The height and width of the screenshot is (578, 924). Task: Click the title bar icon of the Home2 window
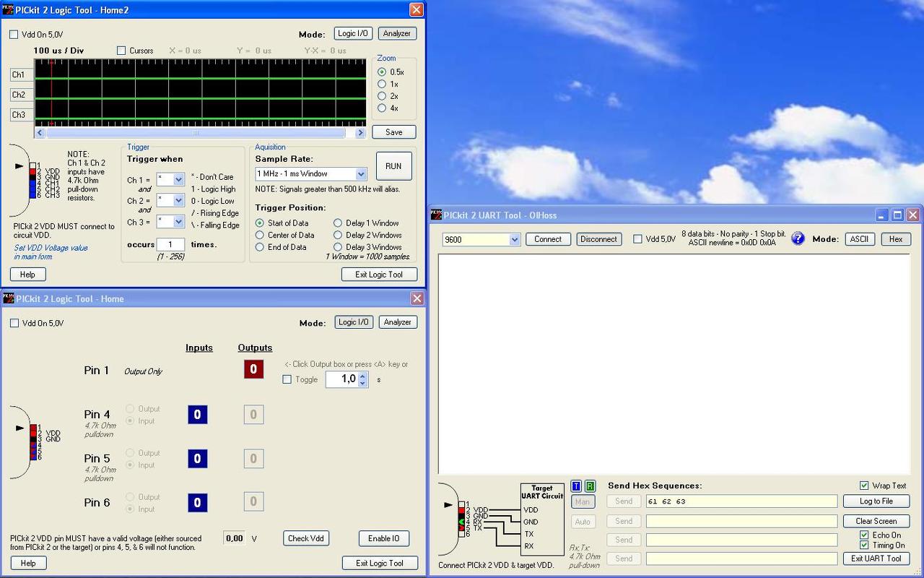click(8, 9)
